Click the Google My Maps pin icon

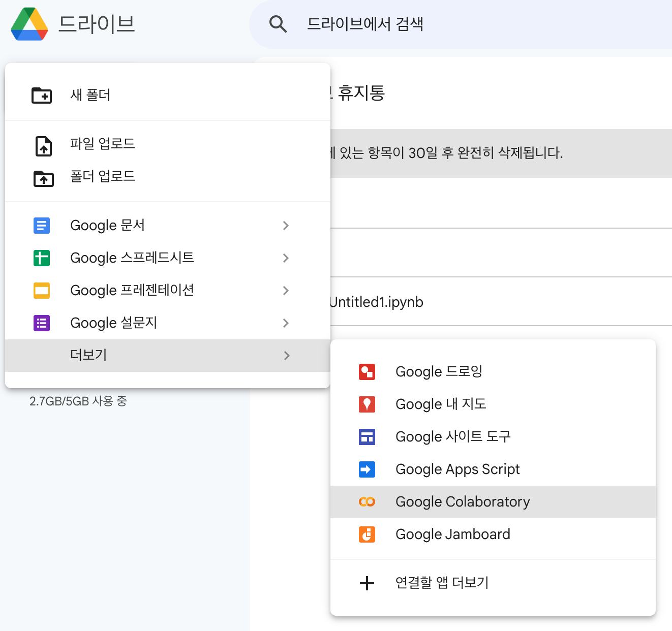pyautogui.click(x=367, y=404)
